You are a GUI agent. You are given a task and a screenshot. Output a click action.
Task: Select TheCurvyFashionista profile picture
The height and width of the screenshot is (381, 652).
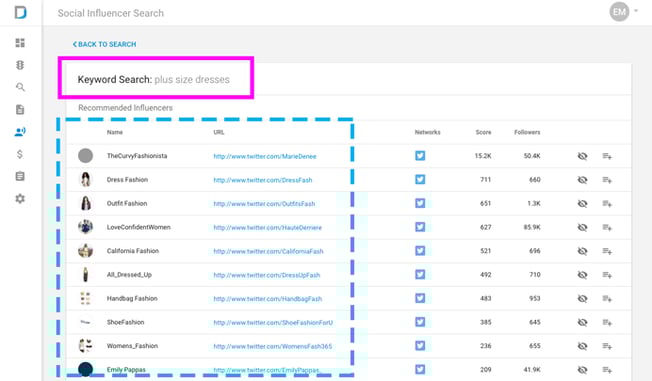coord(85,156)
